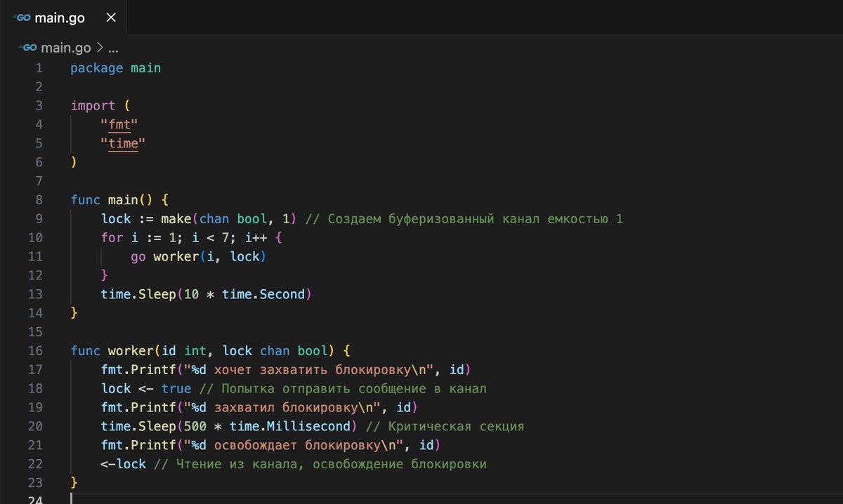This screenshot has width=843, height=504.
Task: Follow the underlined "fmt" import link
Action: tap(119, 125)
